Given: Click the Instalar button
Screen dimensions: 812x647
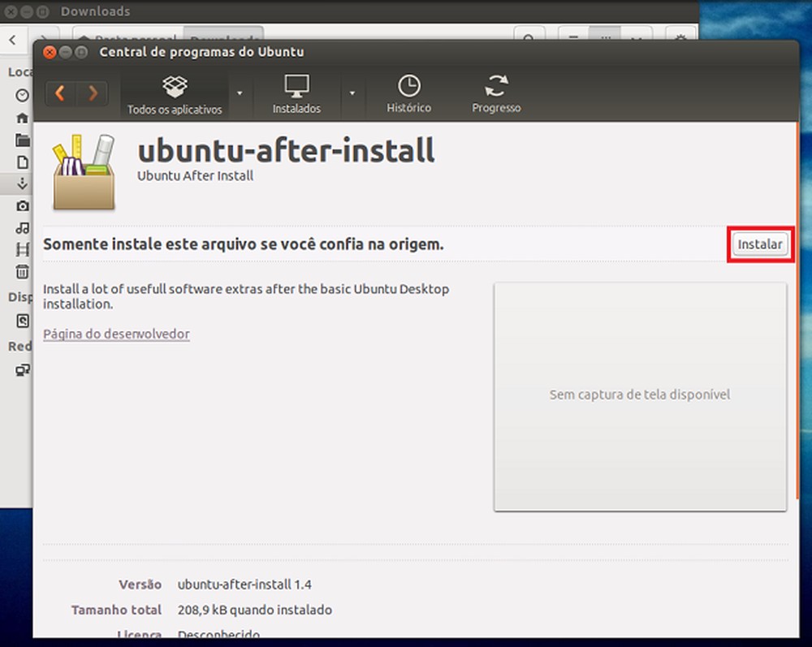Looking at the screenshot, I should [760, 244].
